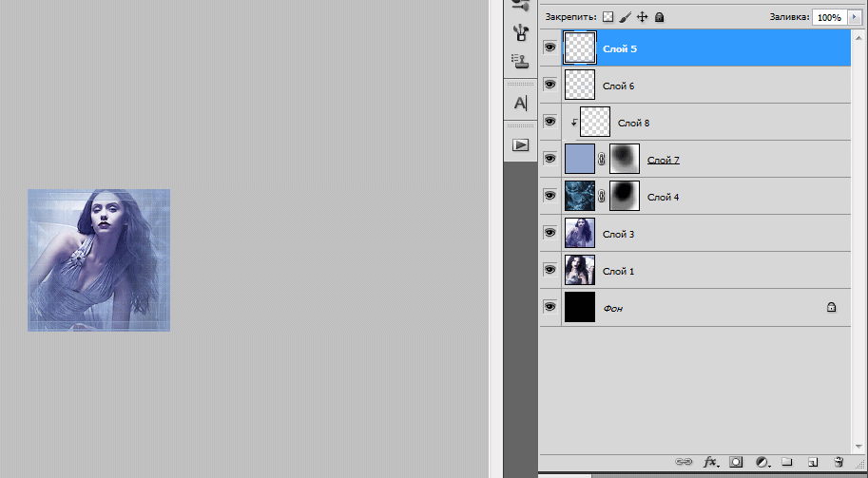Click layer mask thumbnail of Слой 4
The image size is (868, 478).
(624, 196)
